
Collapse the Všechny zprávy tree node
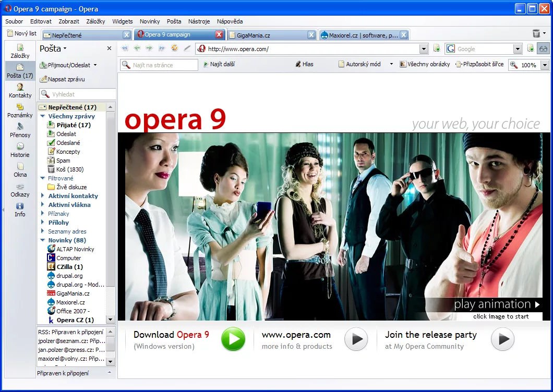click(43, 116)
